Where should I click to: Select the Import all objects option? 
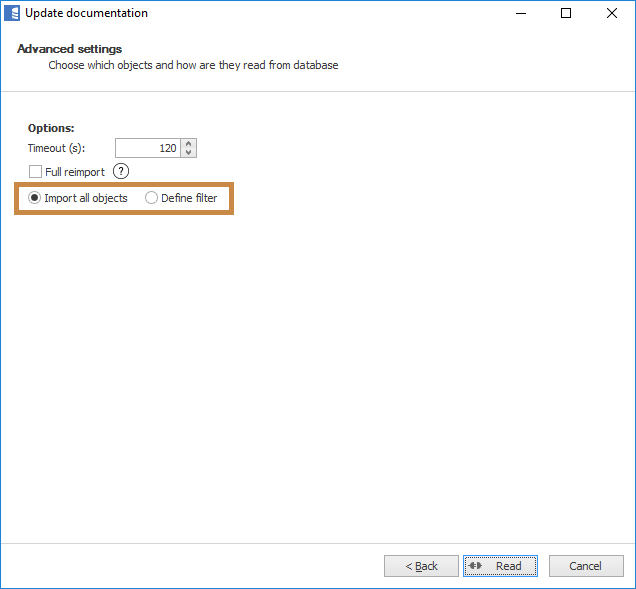pos(35,198)
